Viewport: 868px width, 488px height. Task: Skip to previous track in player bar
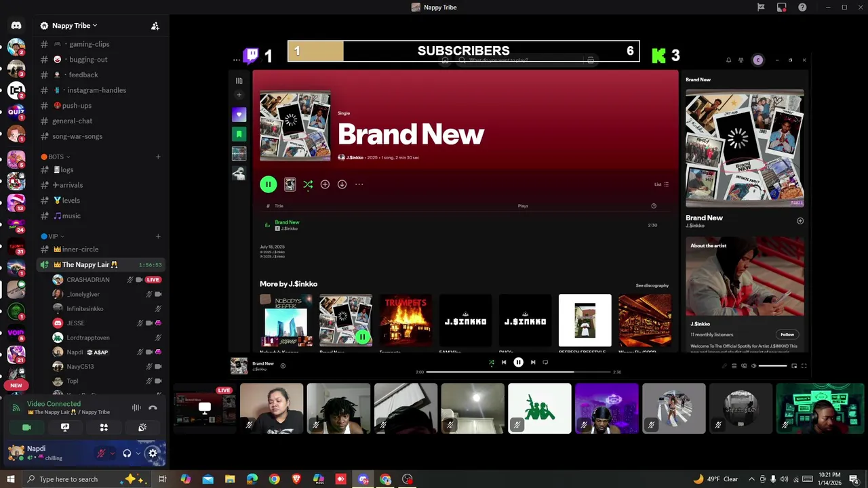(x=504, y=363)
